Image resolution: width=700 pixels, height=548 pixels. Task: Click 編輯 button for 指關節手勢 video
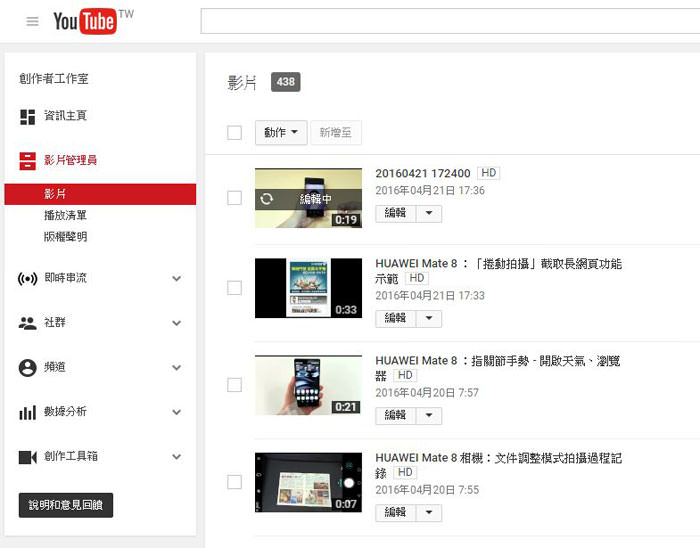[395, 415]
